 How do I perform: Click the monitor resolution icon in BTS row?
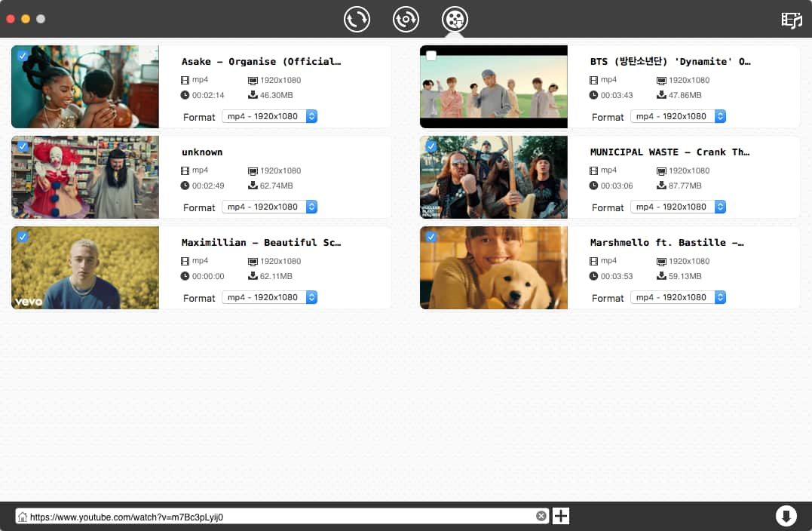click(661, 81)
